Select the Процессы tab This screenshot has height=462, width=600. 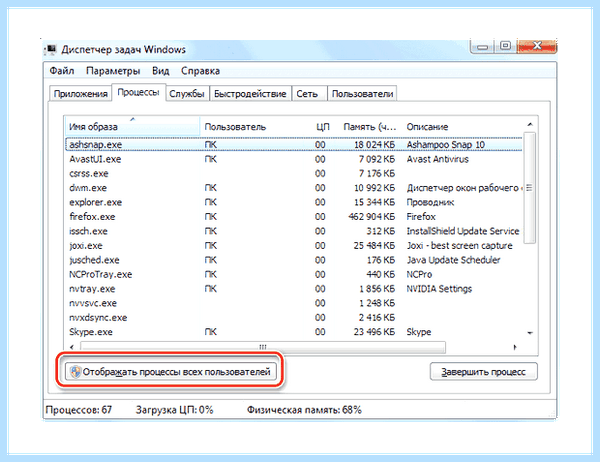click(138, 92)
